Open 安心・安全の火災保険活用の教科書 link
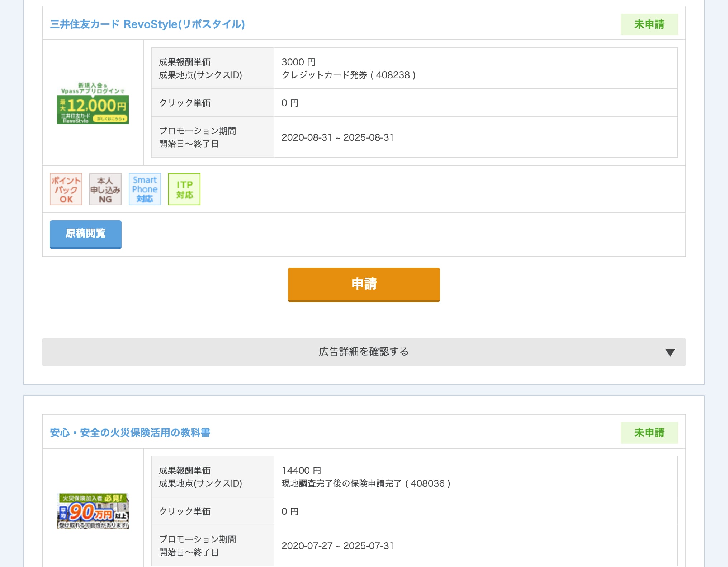728x567 pixels. click(130, 432)
